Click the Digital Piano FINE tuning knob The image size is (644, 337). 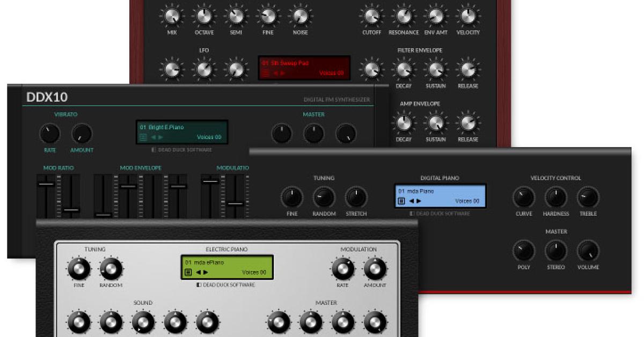(x=292, y=197)
